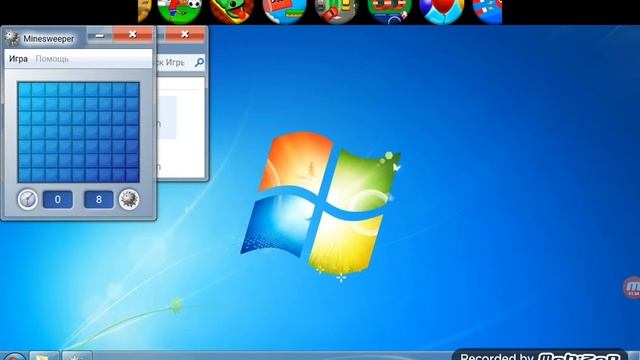
Task: Select the remaining mines value 8
Action: (99, 199)
